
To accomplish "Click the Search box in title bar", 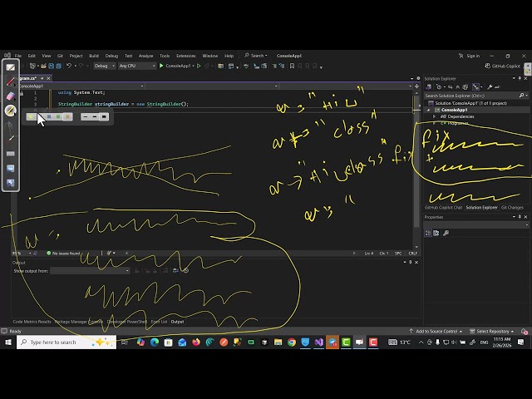I will 256,56.
